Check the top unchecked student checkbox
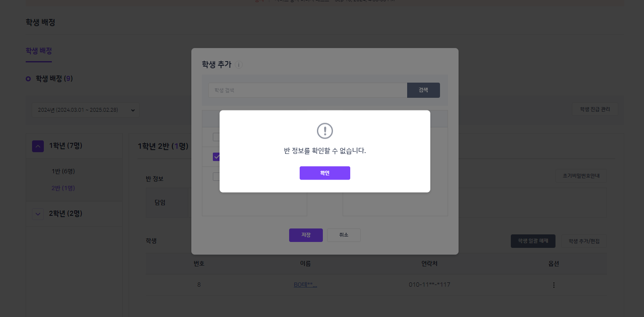The height and width of the screenshot is (317, 644). click(x=216, y=137)
